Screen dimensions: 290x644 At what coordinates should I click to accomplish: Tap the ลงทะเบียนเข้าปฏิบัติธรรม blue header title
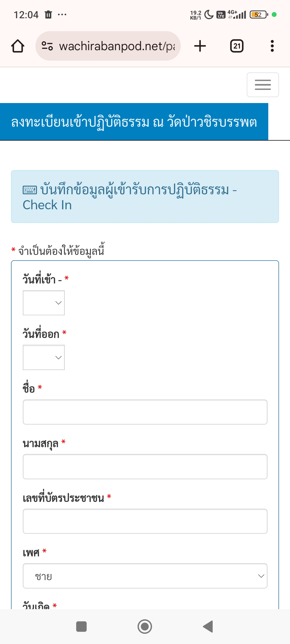[134, 122]
